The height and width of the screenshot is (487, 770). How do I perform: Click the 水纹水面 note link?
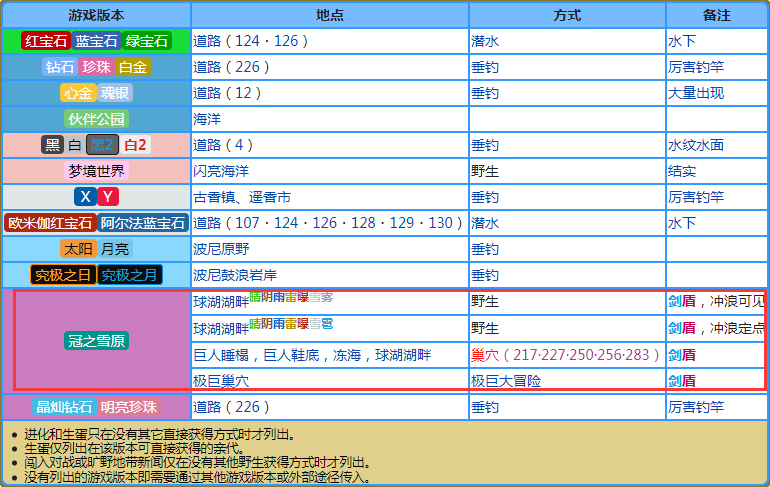(696, 145)
